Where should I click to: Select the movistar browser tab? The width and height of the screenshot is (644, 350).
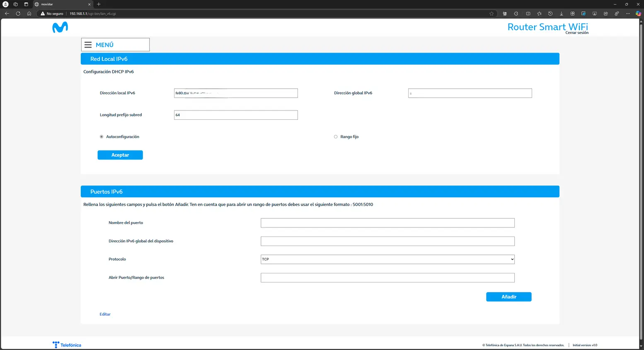tap(63, 4)
